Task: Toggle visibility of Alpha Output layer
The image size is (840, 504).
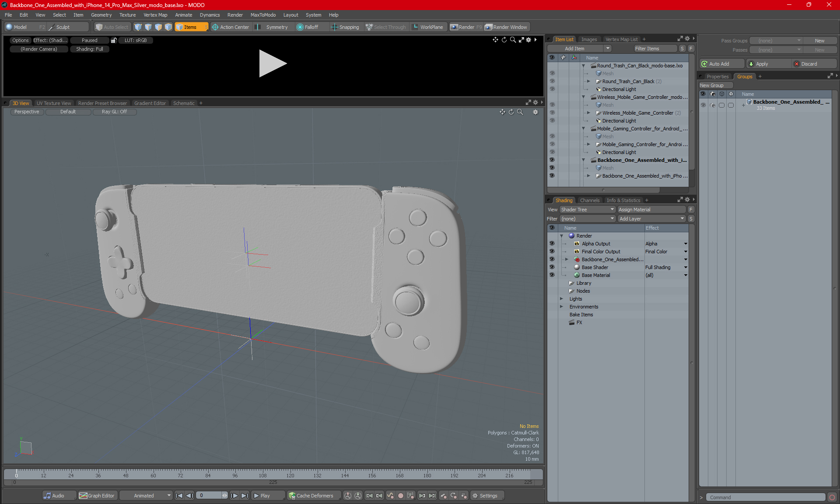Action: [x=552, y=244]
